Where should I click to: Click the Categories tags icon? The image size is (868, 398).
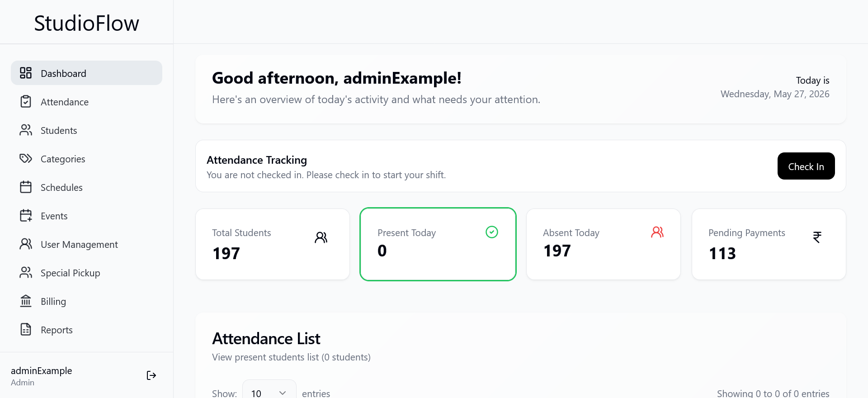click(26, 158)
